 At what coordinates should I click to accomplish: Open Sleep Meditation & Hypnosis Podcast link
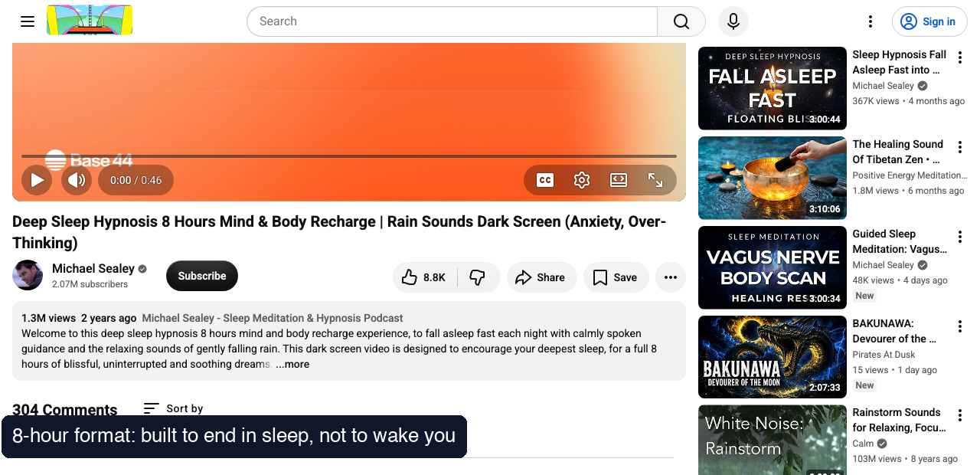pyautogui.click(x=273, y=318)
